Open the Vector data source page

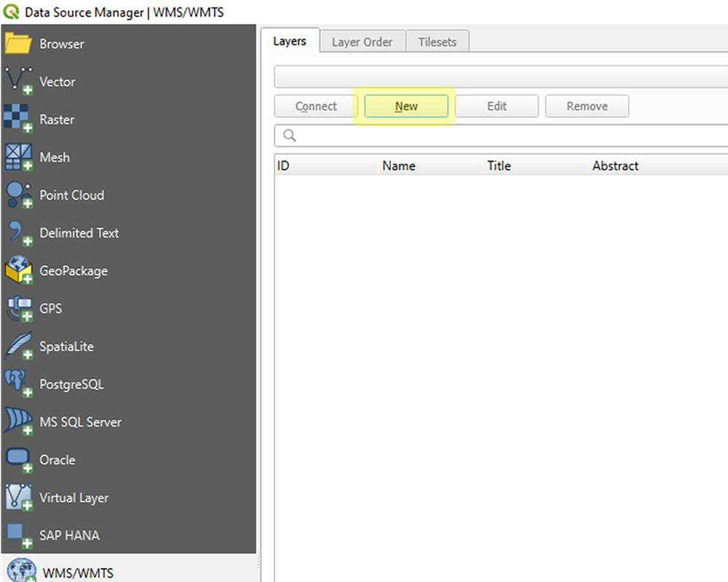57,81
